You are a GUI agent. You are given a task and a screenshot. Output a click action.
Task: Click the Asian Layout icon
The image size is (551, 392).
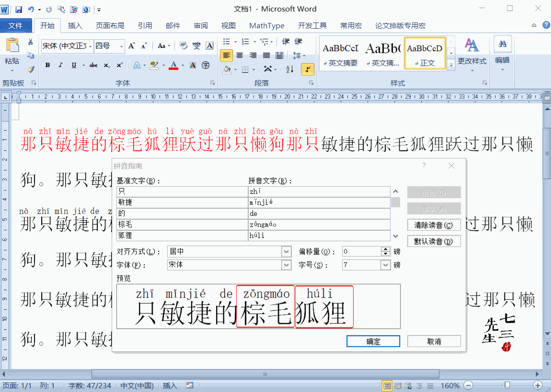(268, 69)
